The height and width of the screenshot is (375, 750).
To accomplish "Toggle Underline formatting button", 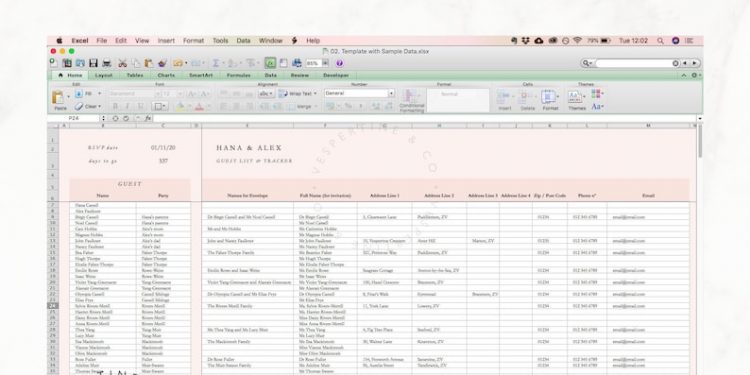I will point(140,107).
